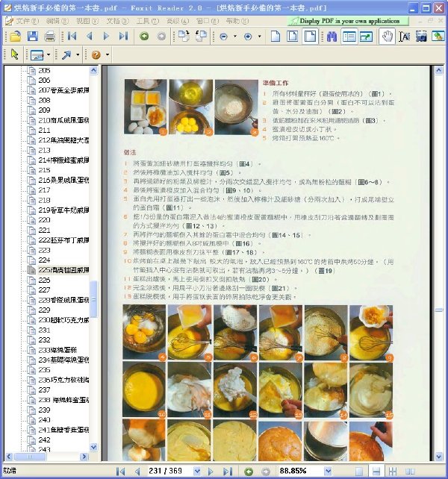This screenshot has width=448, height=479.
Task: Open the 工具(T) menu
Action: pyautogui.click(x=147, y=21)
